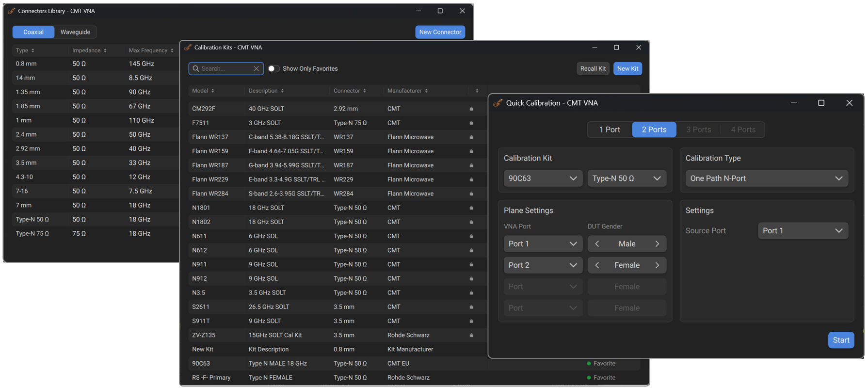Viewport: 868px width, 388px height.
Task: Click the Recall Kit button
Action: pos(593,69)
